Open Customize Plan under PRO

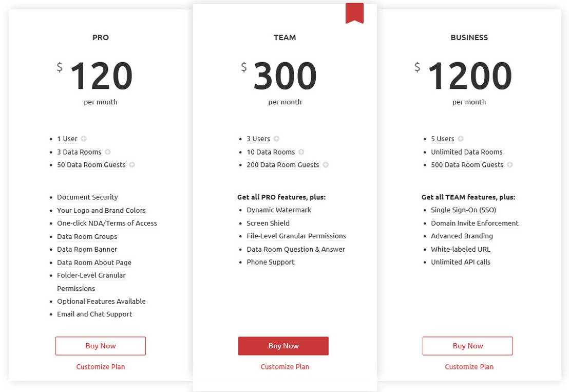pos(100,366)
